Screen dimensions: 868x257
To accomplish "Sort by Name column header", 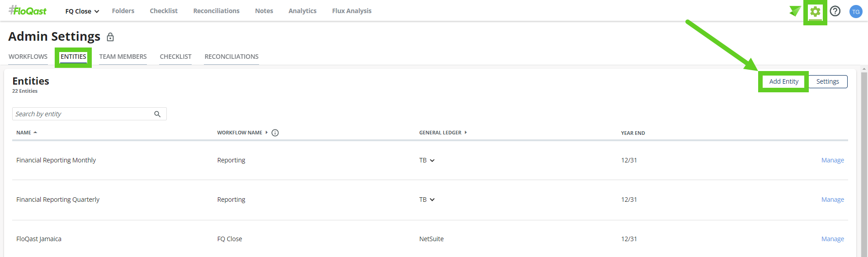I will (27, 133).
